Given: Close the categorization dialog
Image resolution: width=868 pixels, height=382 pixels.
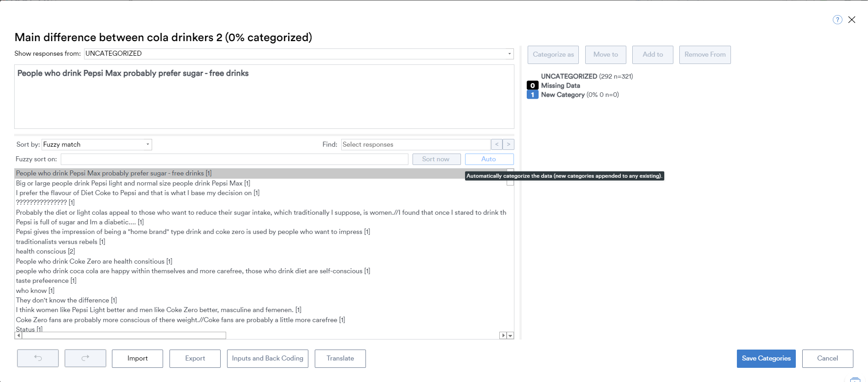Looking at the screenshot, I should (x=852, y=20).
